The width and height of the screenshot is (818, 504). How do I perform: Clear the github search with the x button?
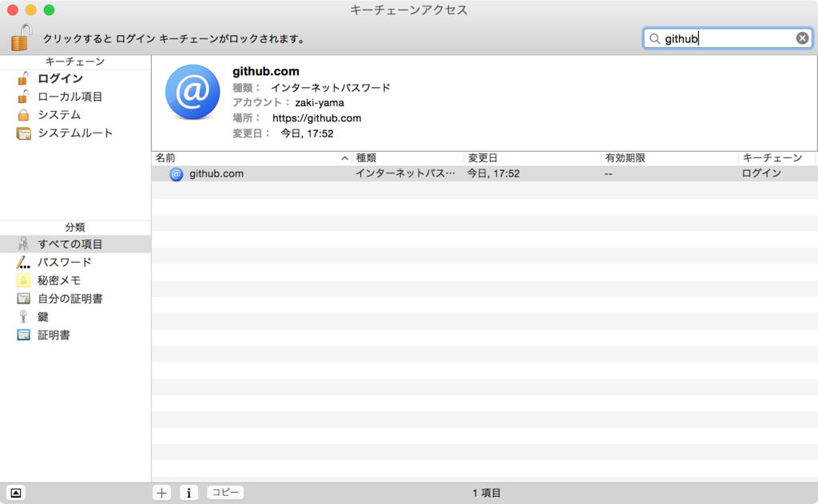(x=802, y=38)
